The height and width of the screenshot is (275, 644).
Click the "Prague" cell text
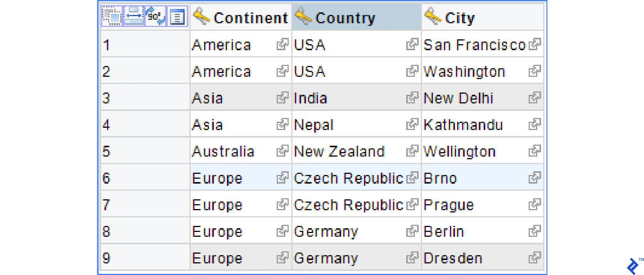[x=449, y=205]
